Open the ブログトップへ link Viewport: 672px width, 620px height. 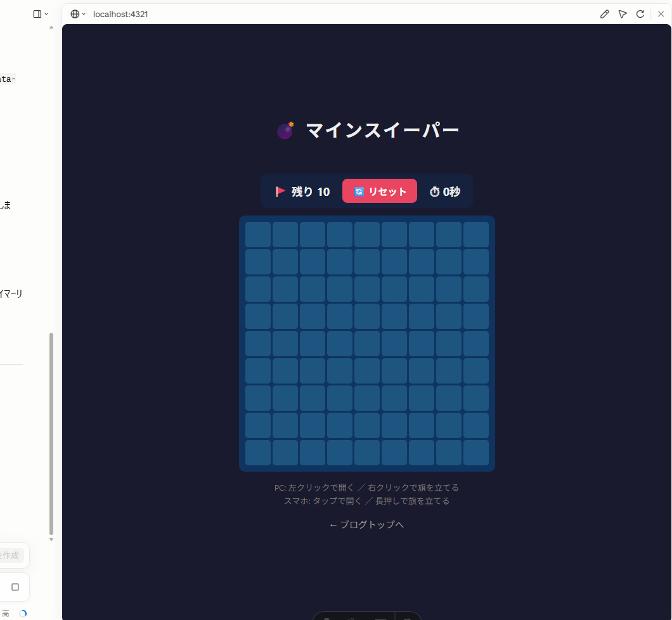point(366,524)
